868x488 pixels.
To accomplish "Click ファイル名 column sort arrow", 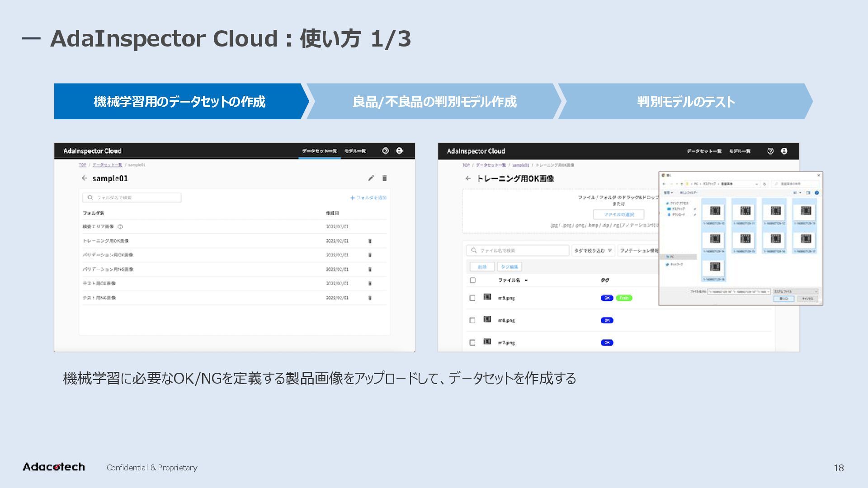I will click(x=526, y=281).
